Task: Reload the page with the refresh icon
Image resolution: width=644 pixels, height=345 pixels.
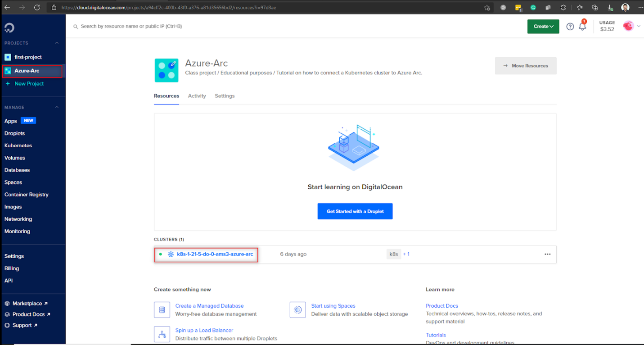Action: coord(37,7)
